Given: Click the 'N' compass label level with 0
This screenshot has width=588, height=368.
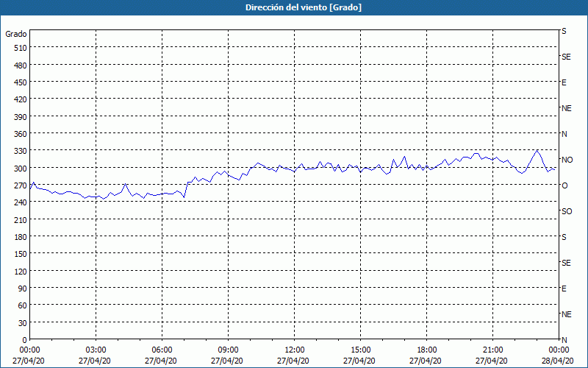Looking at the screenshot, I should [564, 340].
